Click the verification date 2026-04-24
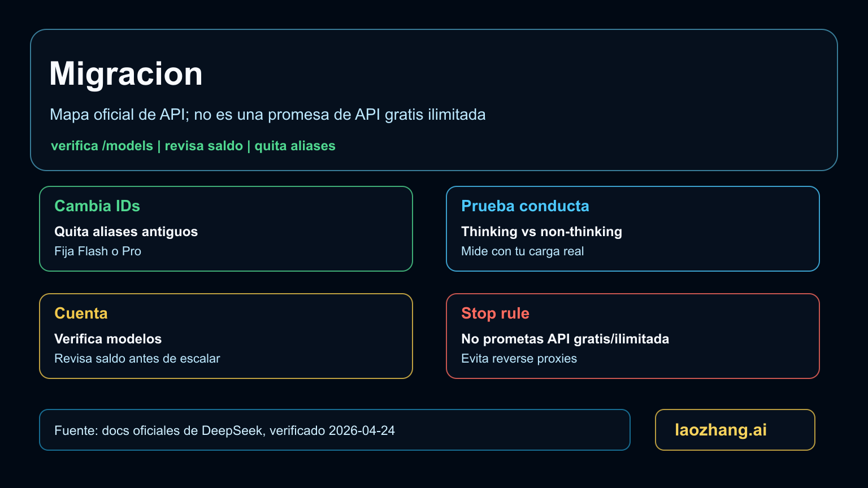The width and height of the screenshot is (868, 488). coord(362,430)
